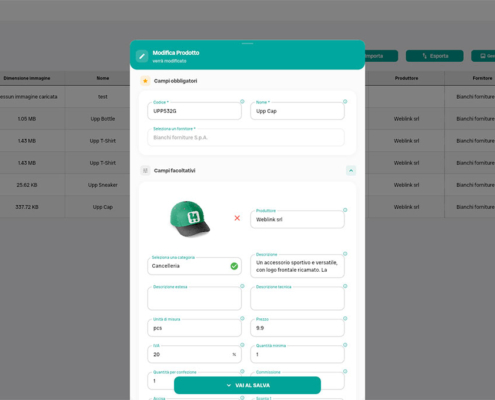
Task: Click info dot on Codice field
Action: [242, 101]
